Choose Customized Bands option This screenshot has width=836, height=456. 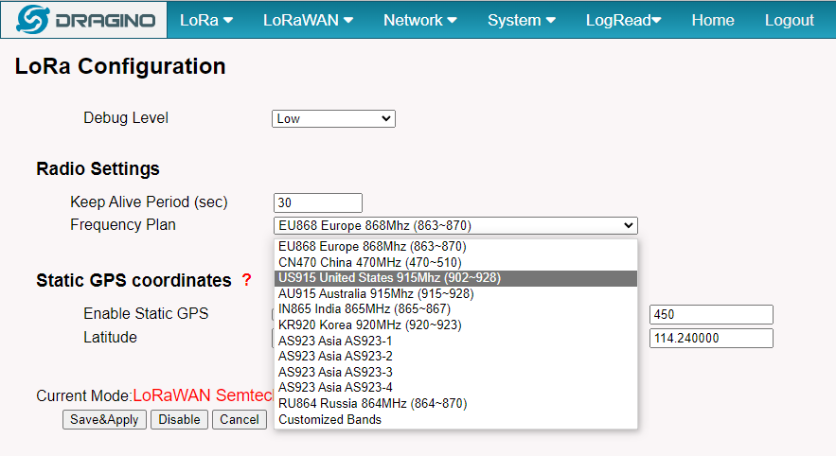pos(455,420)
